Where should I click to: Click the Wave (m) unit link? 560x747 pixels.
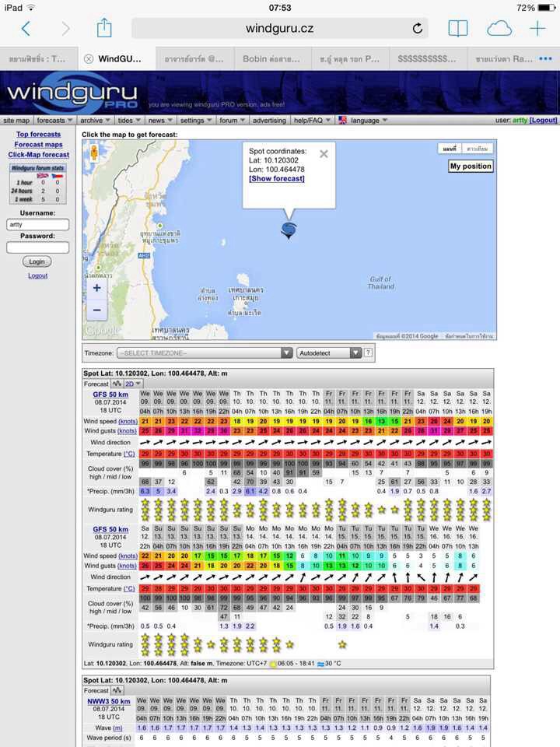pos(117,728)
